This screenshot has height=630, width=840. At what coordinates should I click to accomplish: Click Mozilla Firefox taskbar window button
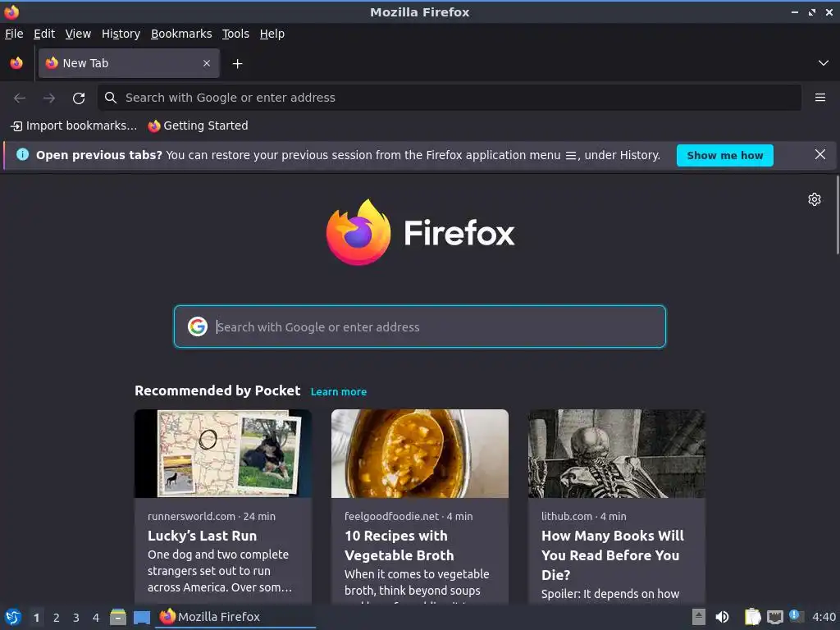pyautogui.click(x=235, y=617)
